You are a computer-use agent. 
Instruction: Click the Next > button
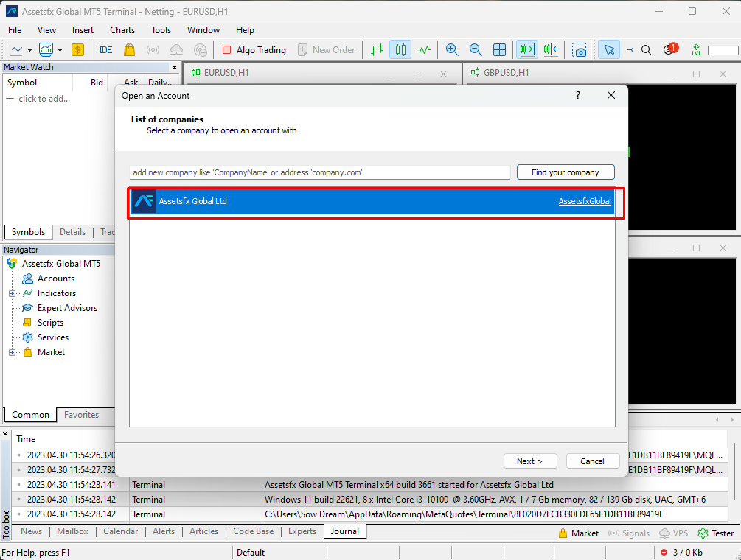(529, 461)
